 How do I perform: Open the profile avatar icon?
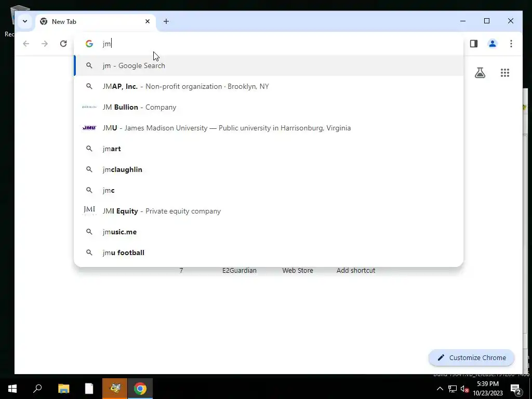[493, 44]
